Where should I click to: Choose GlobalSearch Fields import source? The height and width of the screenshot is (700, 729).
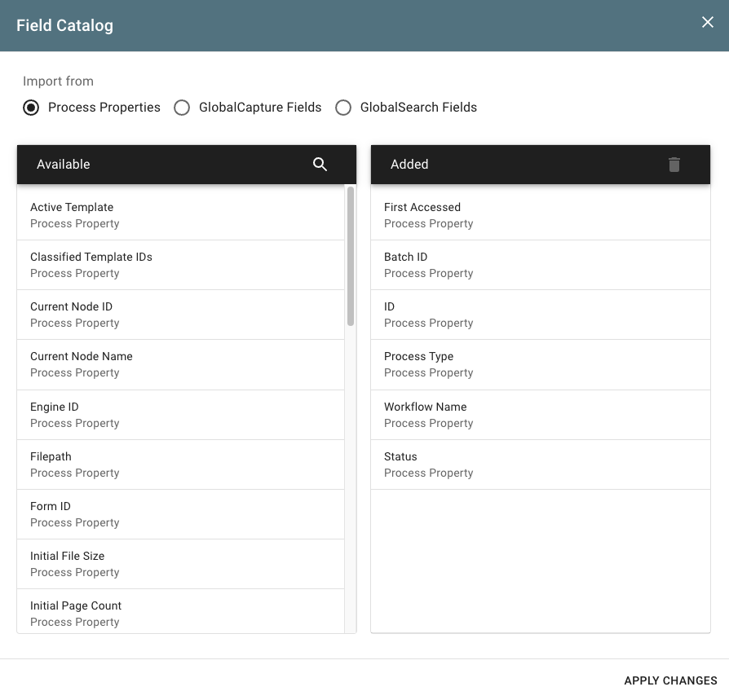pos(343,108)
